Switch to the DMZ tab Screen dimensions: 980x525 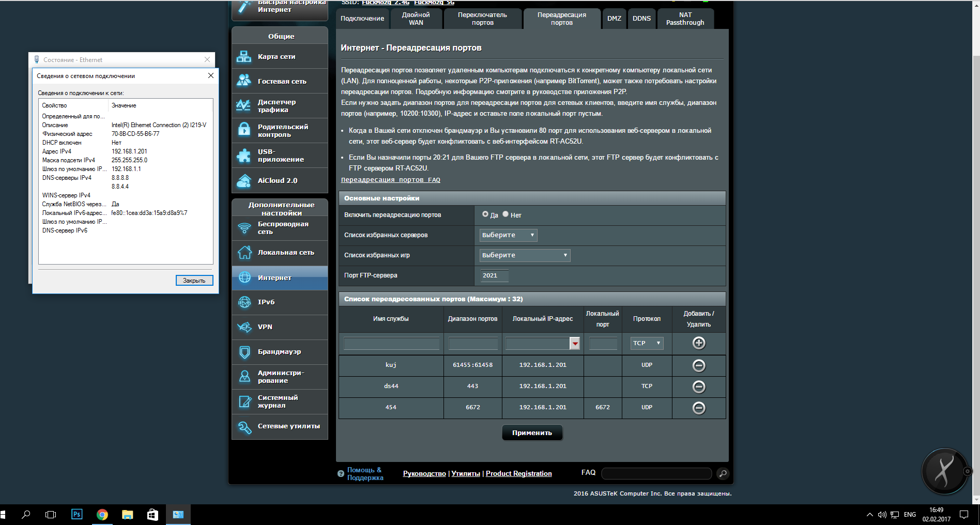pos(614,19)
